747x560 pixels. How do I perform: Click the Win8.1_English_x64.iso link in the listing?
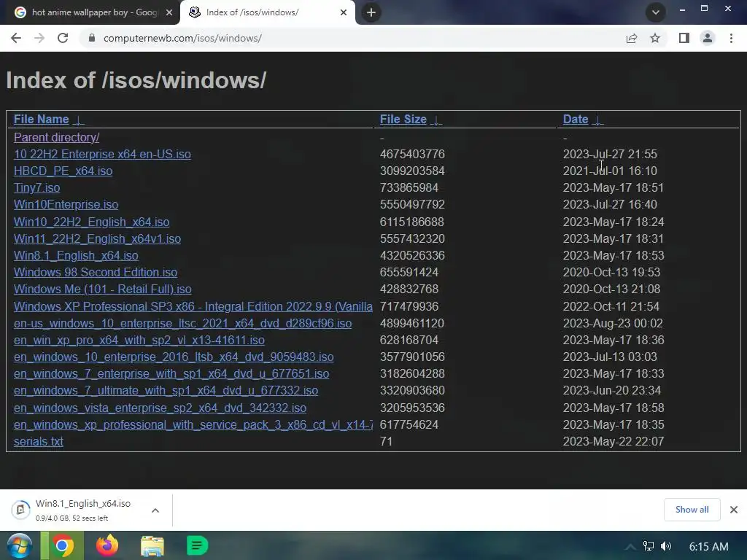(x=76, y=255)
